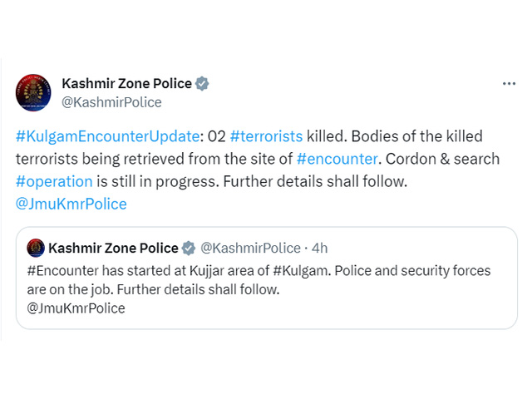Click the Kashmir Zone Police display name
The width and height of the screenshot is (532, 399).
[126, 83]
